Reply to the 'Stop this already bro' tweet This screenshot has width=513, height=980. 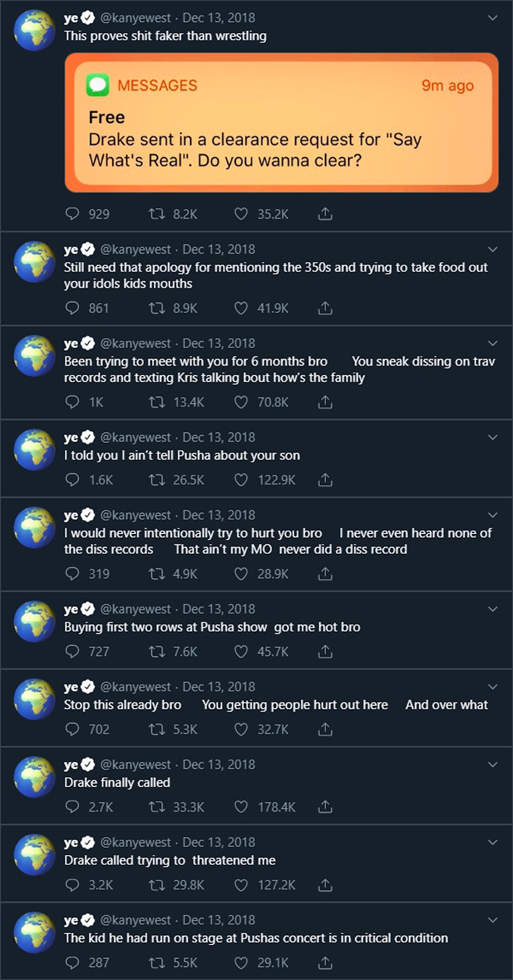[72, 729]
